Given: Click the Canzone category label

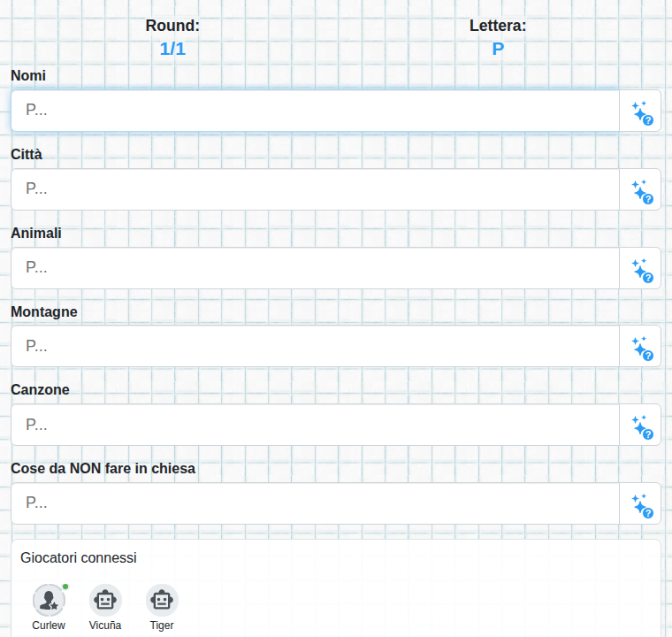Looking at the screenshot, I should [40, 390].
